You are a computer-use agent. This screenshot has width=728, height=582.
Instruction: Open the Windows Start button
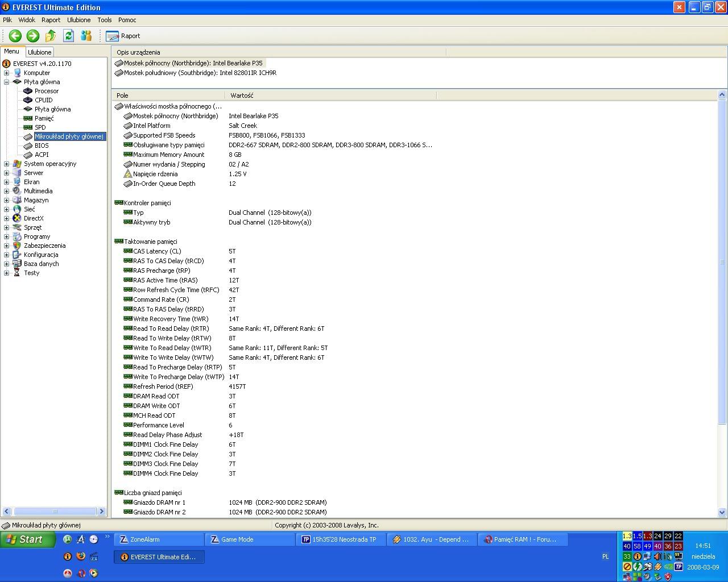point(28,539)
